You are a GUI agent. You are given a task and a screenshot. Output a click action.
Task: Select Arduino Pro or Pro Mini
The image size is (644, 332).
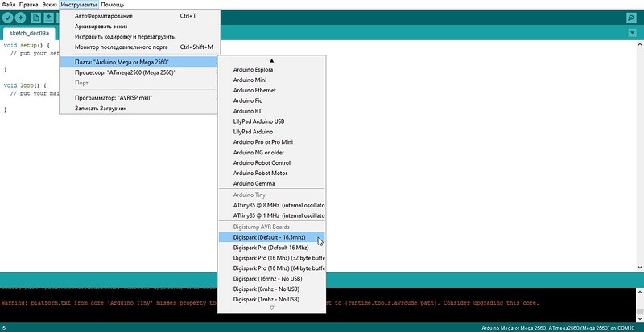click(271, 142)
